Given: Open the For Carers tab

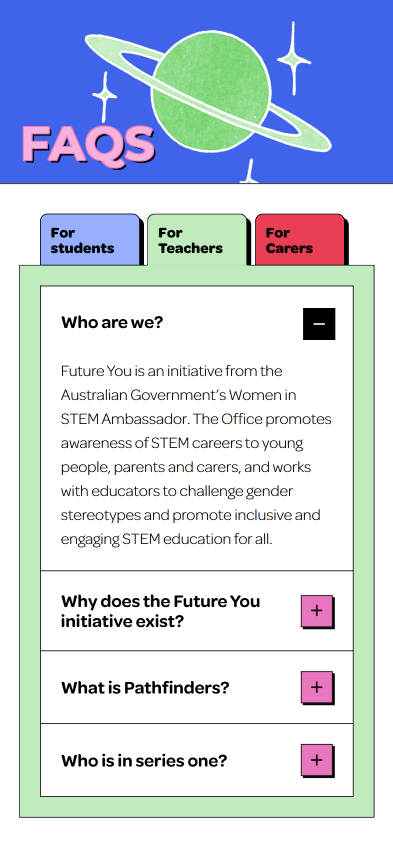Looking at the screenshot, I should 300,240.
